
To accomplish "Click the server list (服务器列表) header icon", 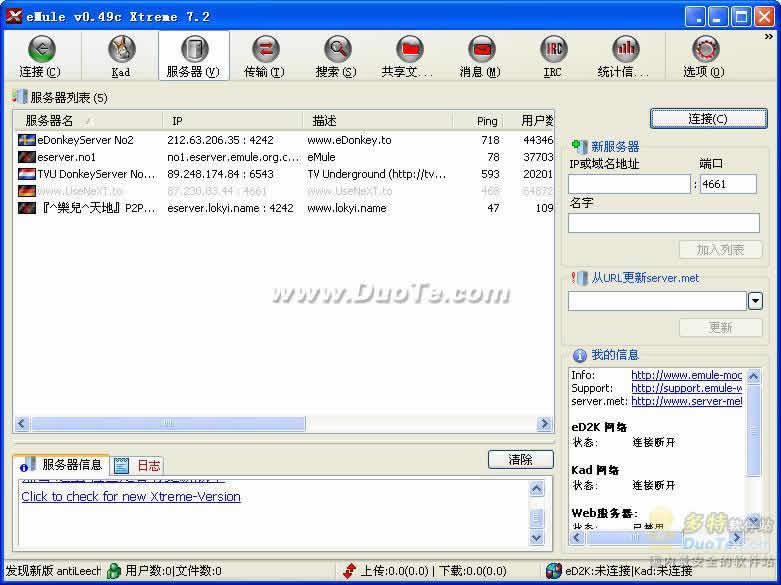I will click(19, 97).
